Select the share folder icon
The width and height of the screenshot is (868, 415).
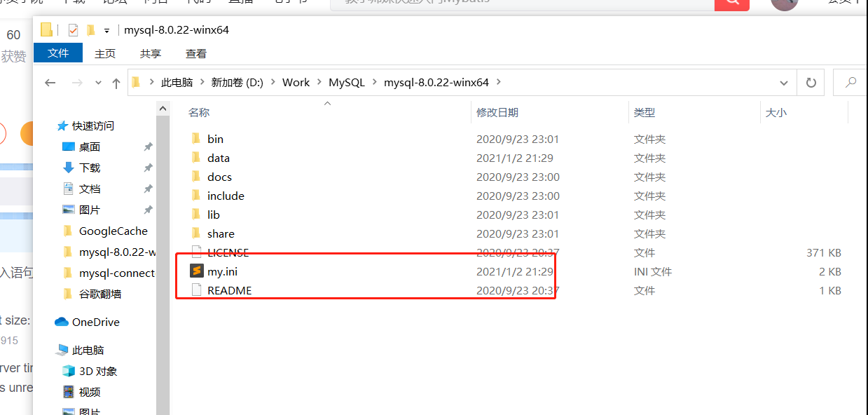point(196,233)
